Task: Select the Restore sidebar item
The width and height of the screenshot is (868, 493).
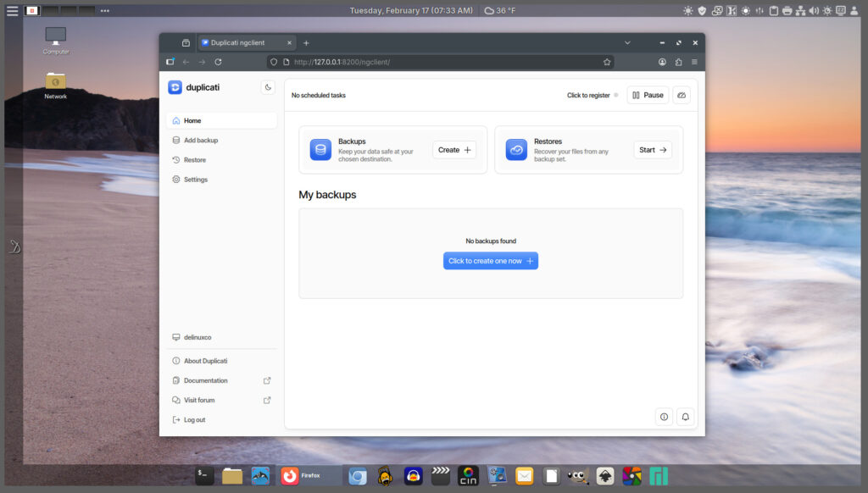Action: [x=194, y=160]
